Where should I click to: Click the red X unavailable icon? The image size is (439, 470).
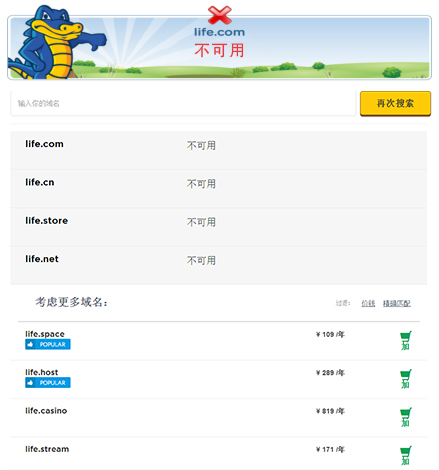point(220,15)
